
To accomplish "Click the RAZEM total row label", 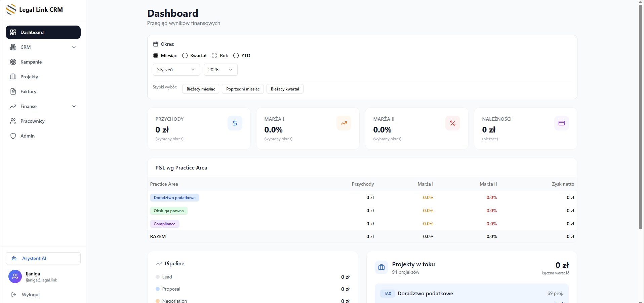I will click(158, 236).
